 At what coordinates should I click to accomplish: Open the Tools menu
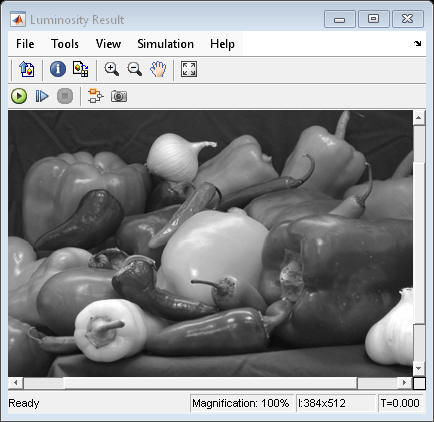coord(65,44)
